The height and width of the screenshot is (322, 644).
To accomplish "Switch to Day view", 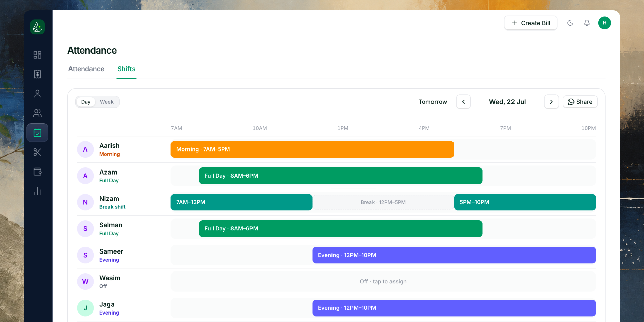I will (86, 102).
